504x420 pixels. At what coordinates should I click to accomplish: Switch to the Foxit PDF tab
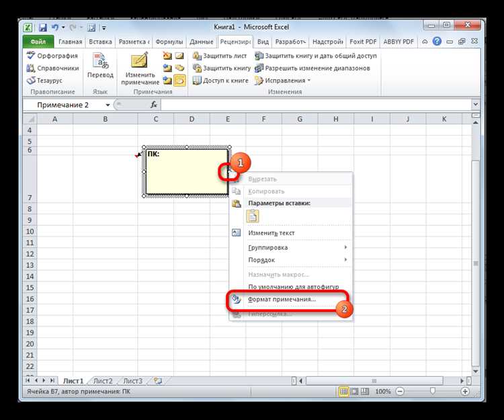click(x=363, y=42)
